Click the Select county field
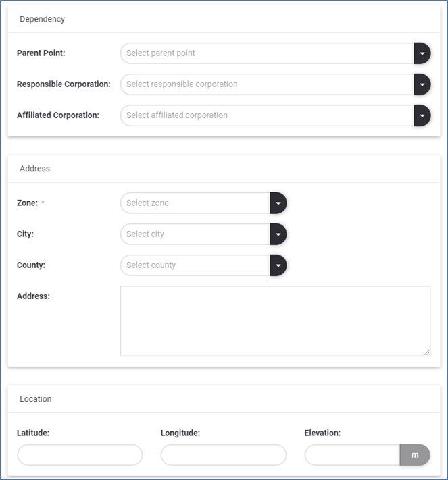Screen dimensions: 448x480 195,265
